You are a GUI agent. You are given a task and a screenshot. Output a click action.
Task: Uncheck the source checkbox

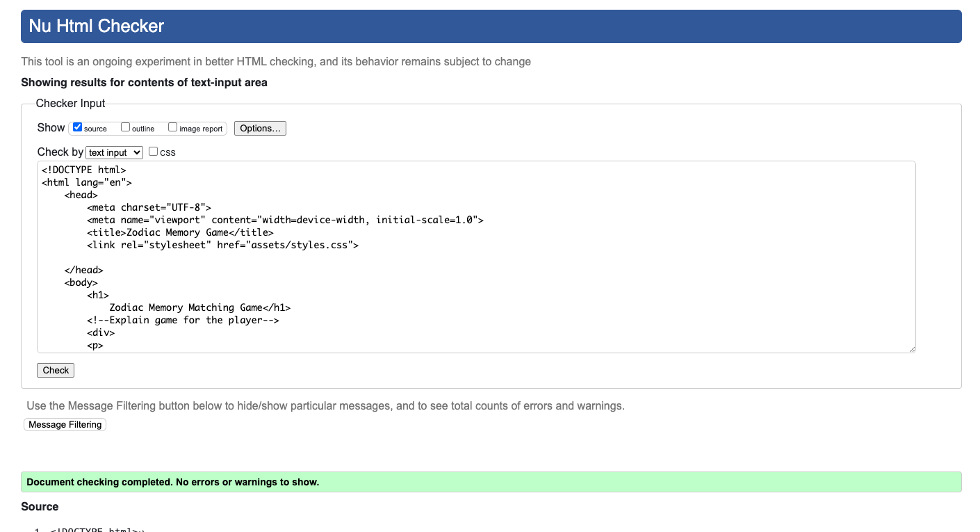[78, 127]
